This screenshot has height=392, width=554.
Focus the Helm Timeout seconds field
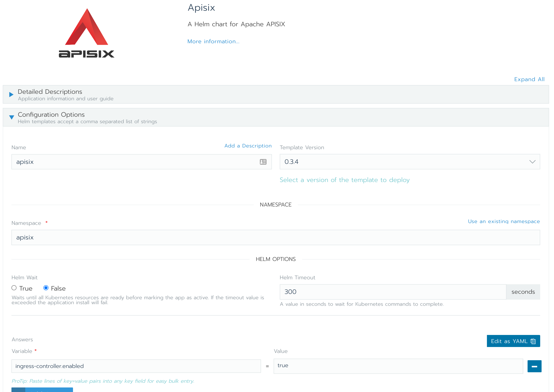coord(393,292)
